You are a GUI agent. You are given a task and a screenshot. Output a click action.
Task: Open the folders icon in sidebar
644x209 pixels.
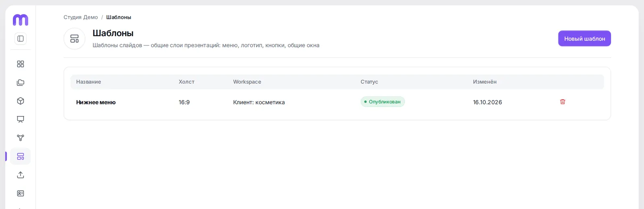coord(21,82)
